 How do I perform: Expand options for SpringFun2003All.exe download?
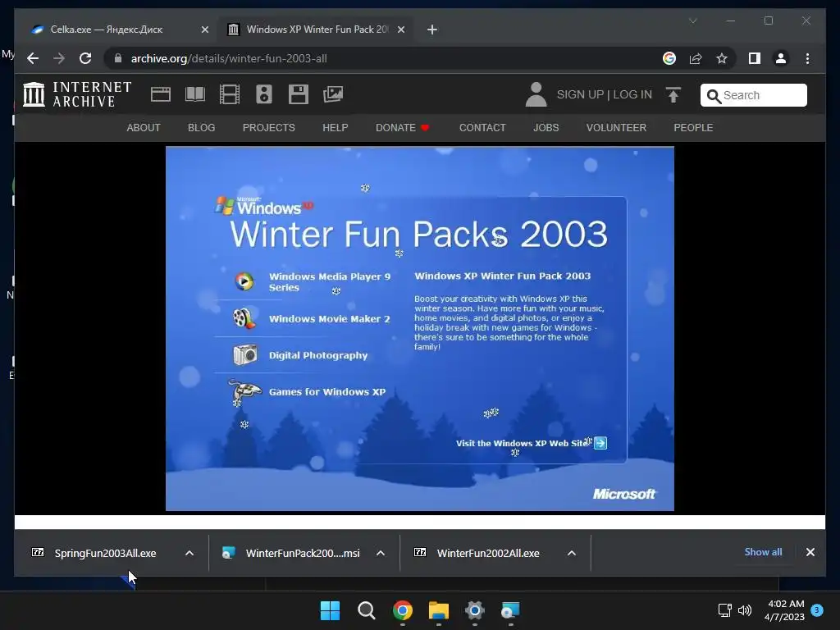click(189, 553)
